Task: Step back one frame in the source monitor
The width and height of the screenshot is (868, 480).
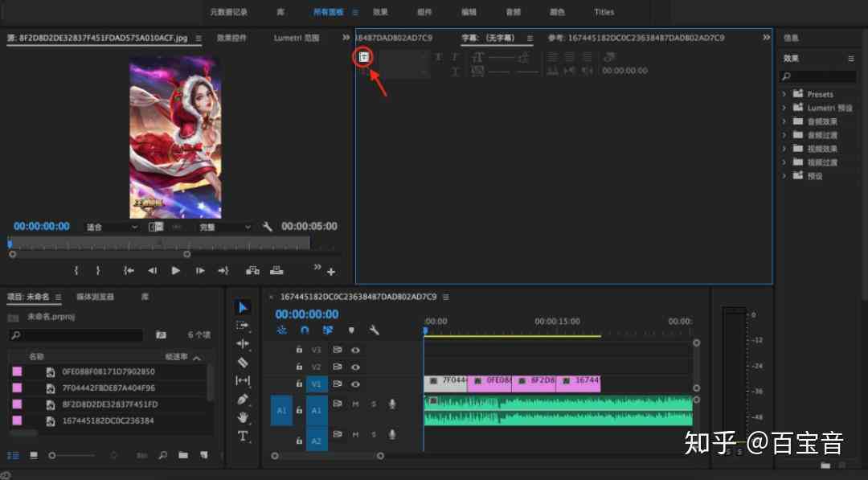Action: (x=152, y=271)
